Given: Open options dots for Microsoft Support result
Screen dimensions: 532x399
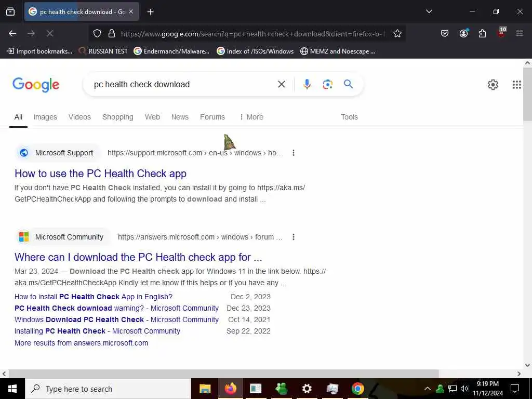Looking at the screenshot, I should (x=294, y=153).
